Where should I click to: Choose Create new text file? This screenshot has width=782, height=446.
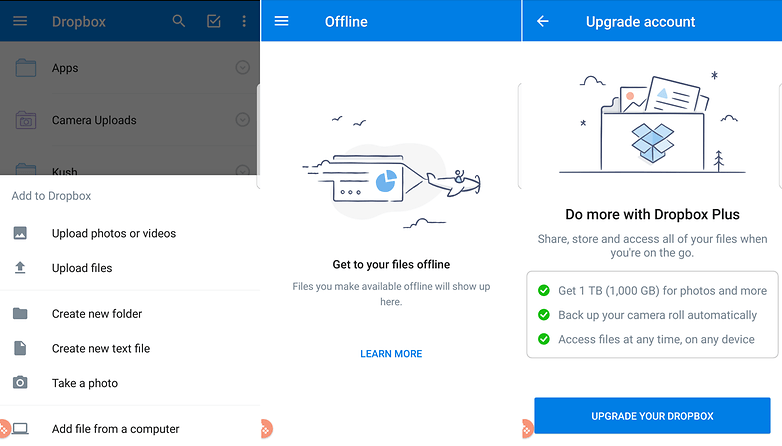coord(101,348)
